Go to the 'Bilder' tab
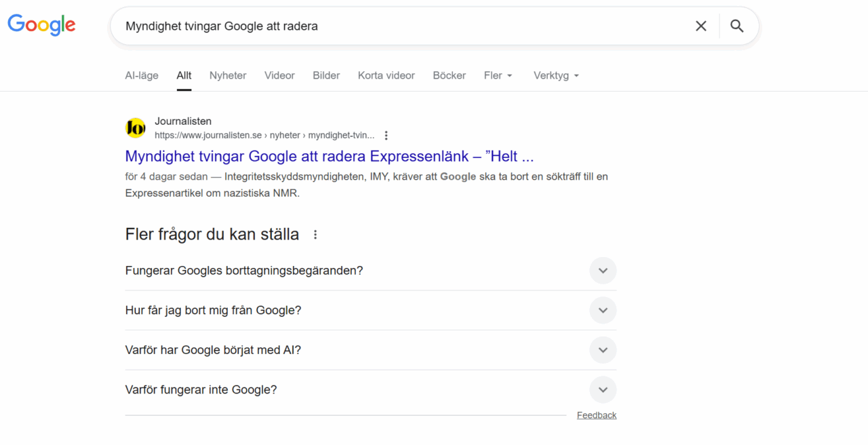This screenshot has height=445, width=868. click(326, 75)
